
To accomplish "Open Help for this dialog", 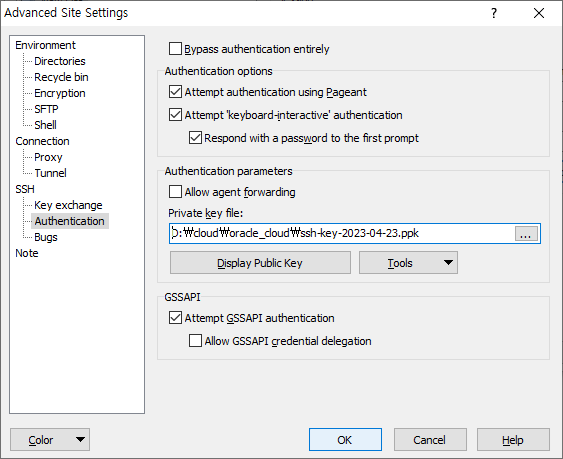I will click(513, 440).
